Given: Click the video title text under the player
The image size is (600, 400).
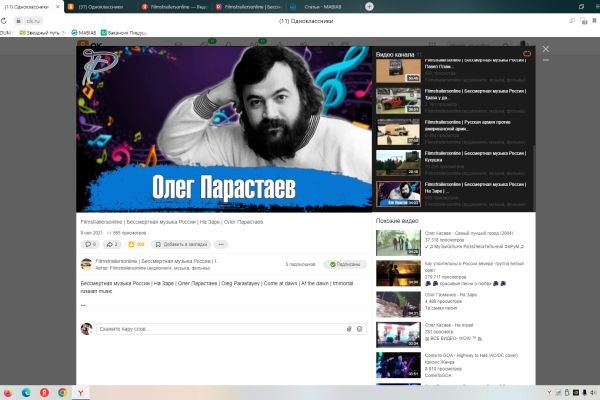Looking at the screenshot, I should tap(172, 222).
